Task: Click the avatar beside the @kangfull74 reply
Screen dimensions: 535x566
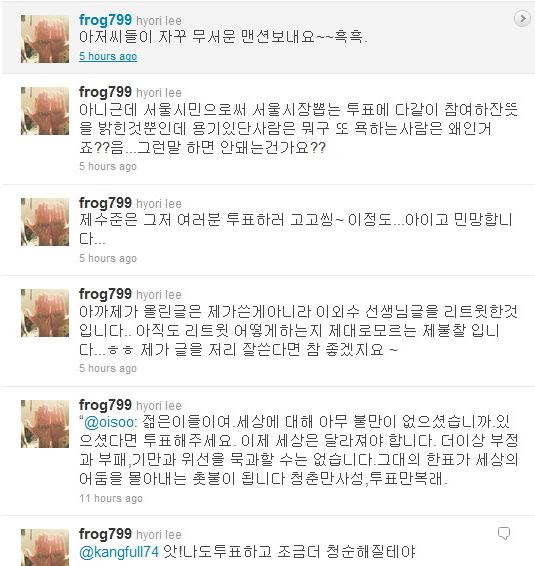Action: click(45, 548)
